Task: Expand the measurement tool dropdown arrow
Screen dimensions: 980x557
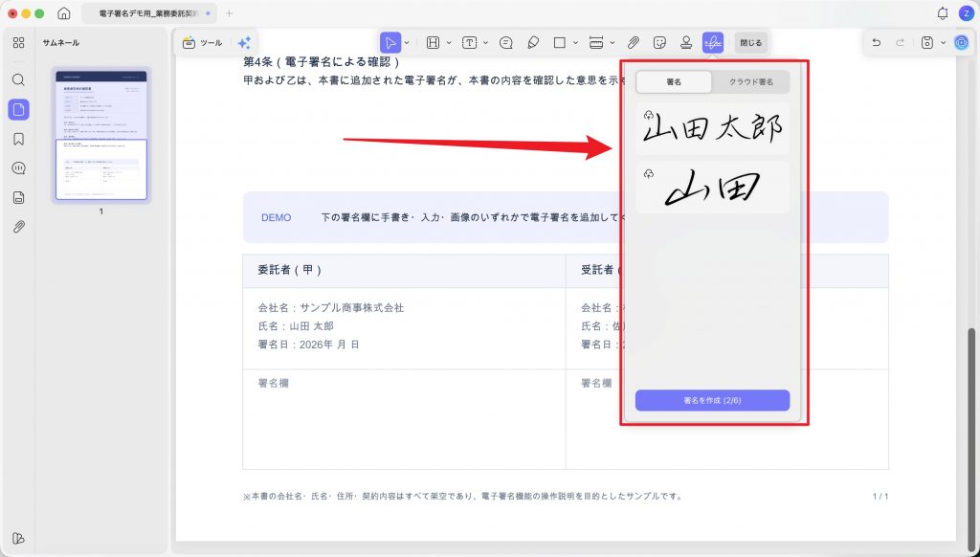Action: pyautogui.click(x=612, y=42)
